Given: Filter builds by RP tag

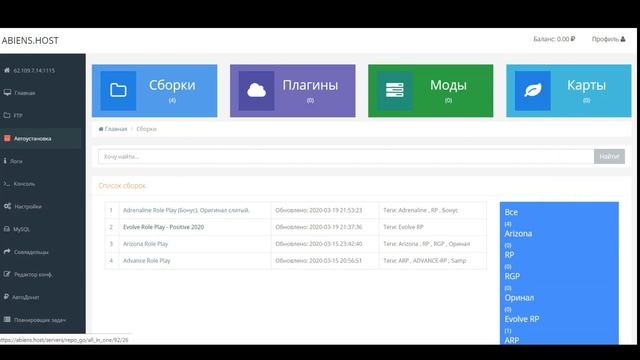Looking at the screenshot, I should click(x=509, y=255).
